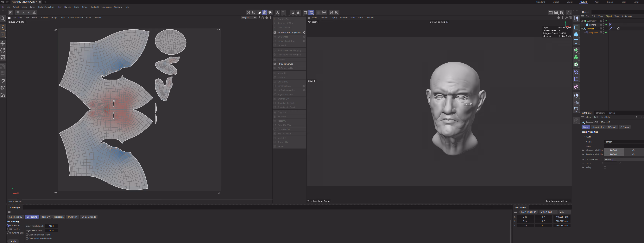Click the new document plus icon
644x243 pixels.
pos(45,2)
